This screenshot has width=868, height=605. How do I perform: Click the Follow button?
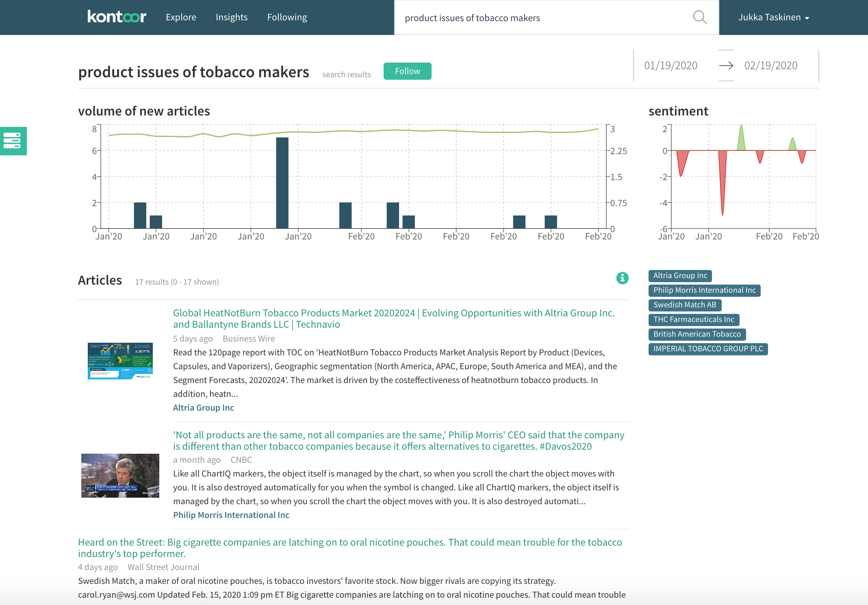pyautogui.click(x=407, y=71)
